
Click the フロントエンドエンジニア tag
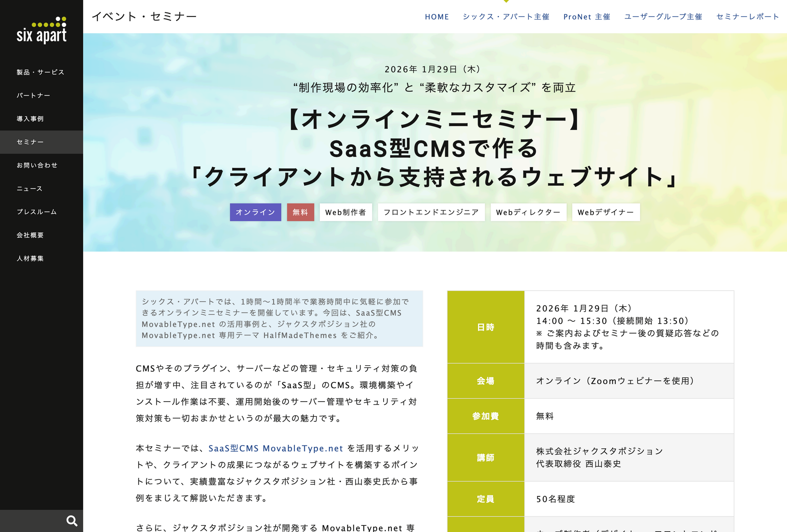tap(431, 212)
